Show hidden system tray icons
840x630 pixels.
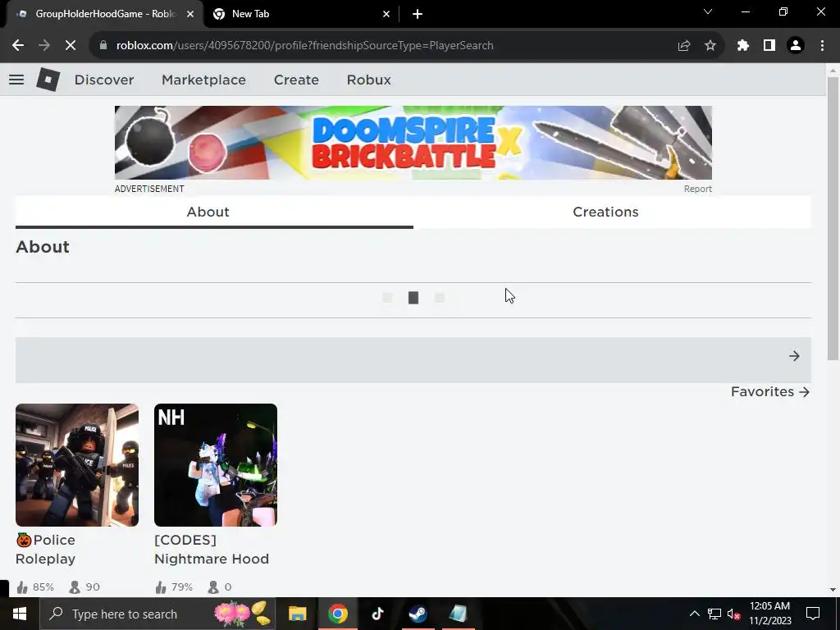pos(694,614)
